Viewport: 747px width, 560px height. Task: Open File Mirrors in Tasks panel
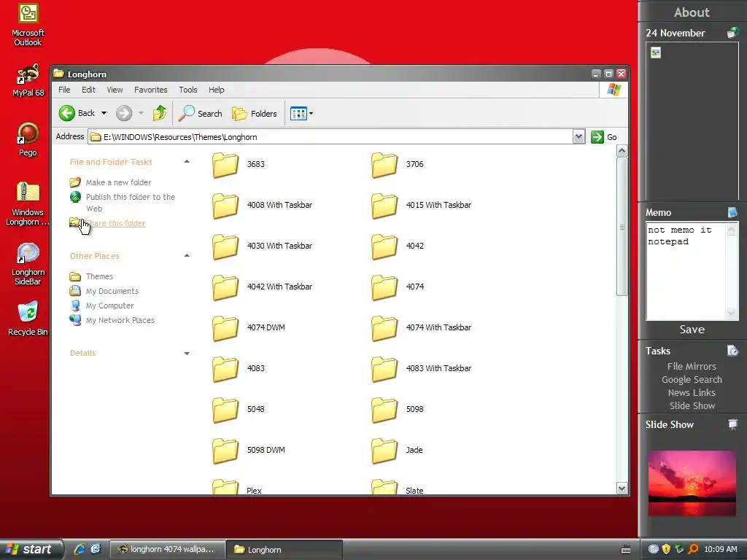[x=692, y=367]
